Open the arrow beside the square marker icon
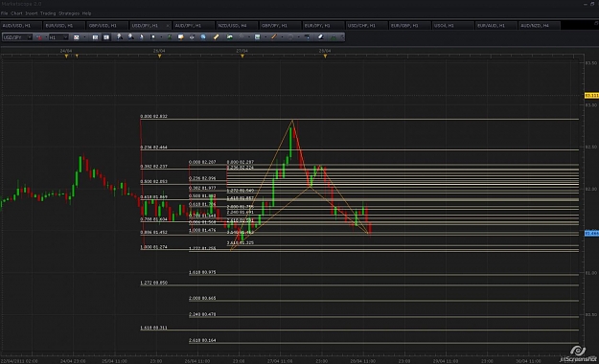Viewport: 599px width, 364px height. (x=161, y=37)
